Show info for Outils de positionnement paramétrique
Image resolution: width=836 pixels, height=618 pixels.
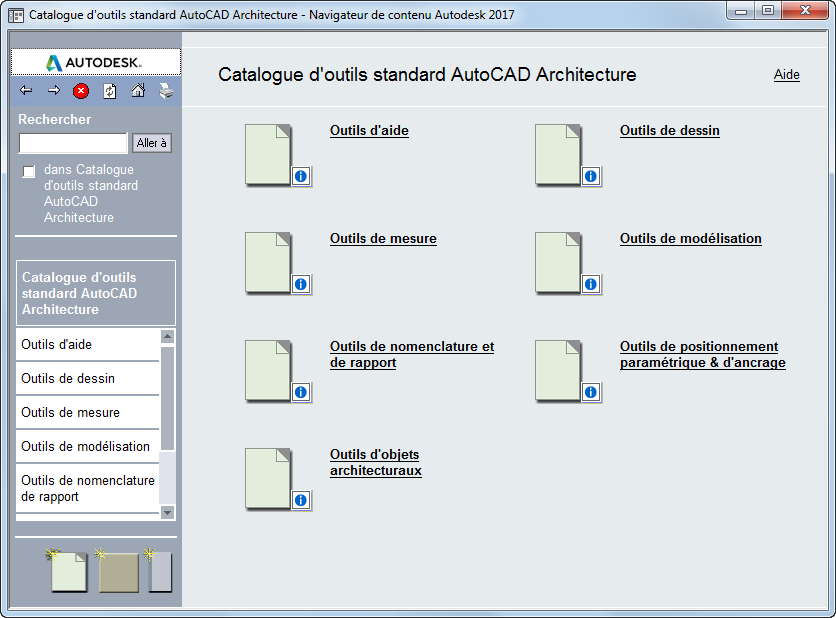pos(591,392)
